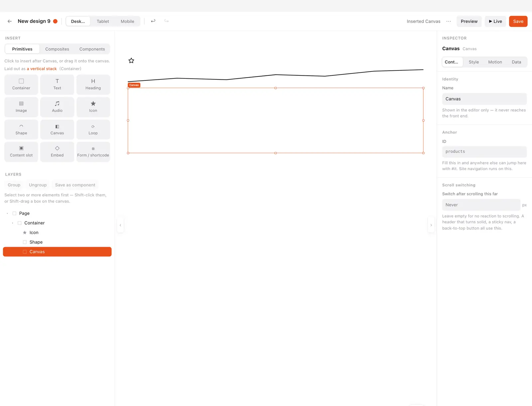Redo the undone action
The height and width of the screenshot is (406, 532).
click(x=167, y=21)
